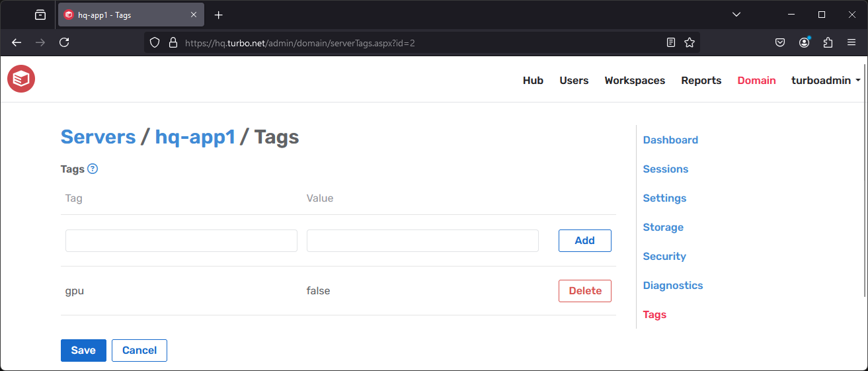This screenshot has width=868, height=371.
Task: Click the Turbo red cube logo
Action: click(x=21, y=79)
